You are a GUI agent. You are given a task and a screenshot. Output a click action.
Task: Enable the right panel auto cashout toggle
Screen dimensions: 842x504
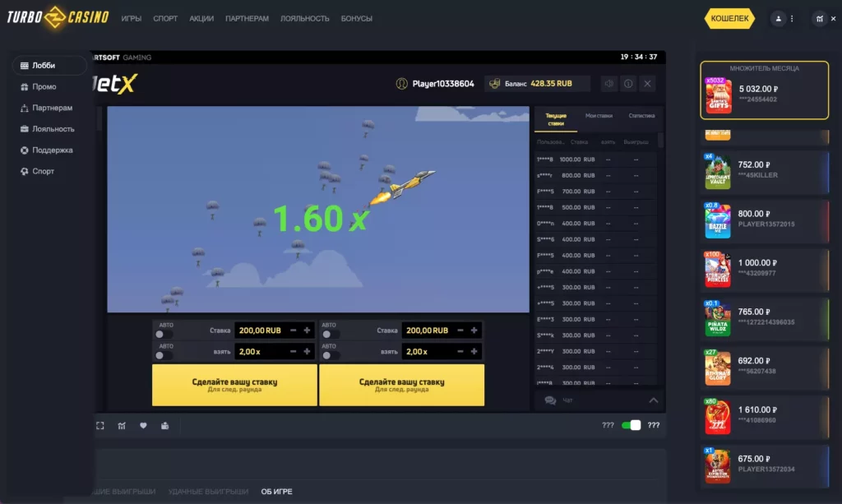point(330,355)
